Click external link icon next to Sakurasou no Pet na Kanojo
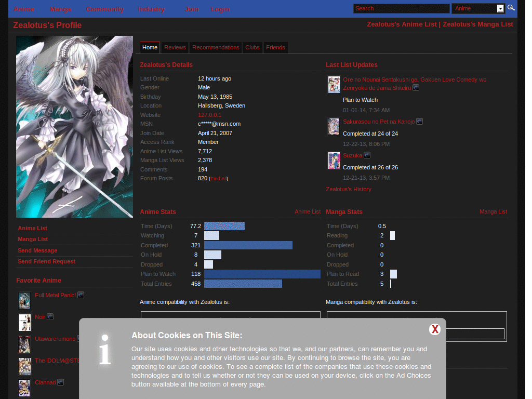This screenshot has width=532, height=399. (419, 121)
